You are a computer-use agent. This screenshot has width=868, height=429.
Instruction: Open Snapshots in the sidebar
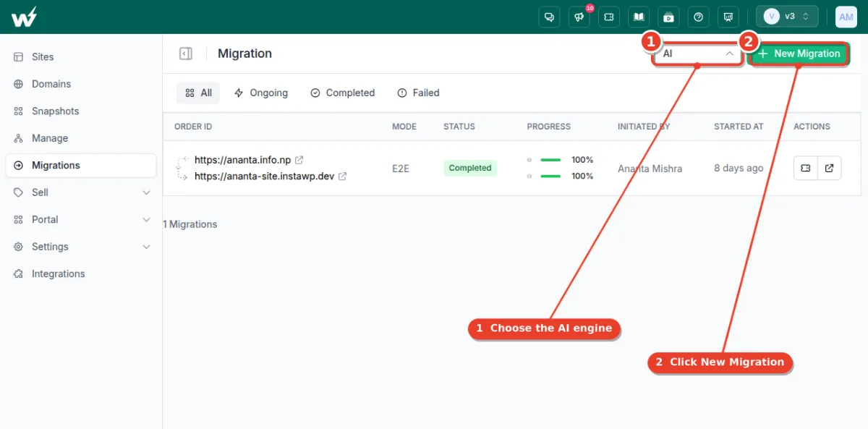click(81, 111)
